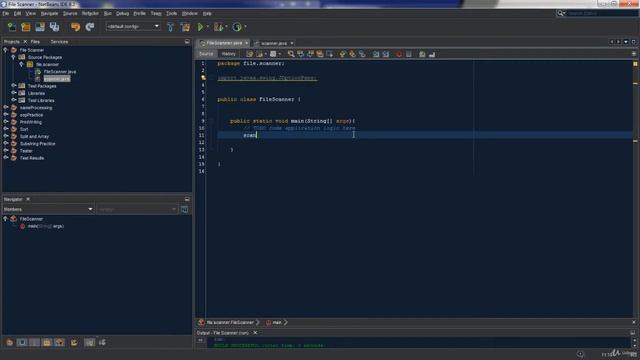640x360 pixels.
Task: Switch to the Files panel tab
Action: [x=35, y=42]
